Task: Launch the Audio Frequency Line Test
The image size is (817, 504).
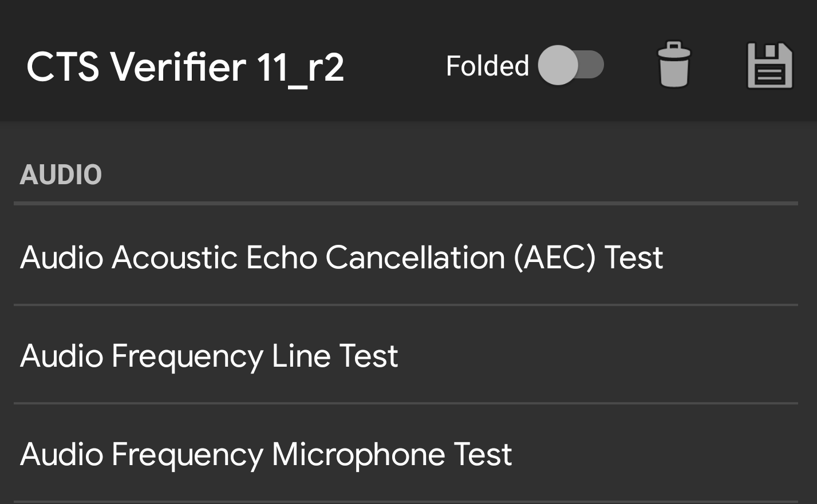Action: 209,356
